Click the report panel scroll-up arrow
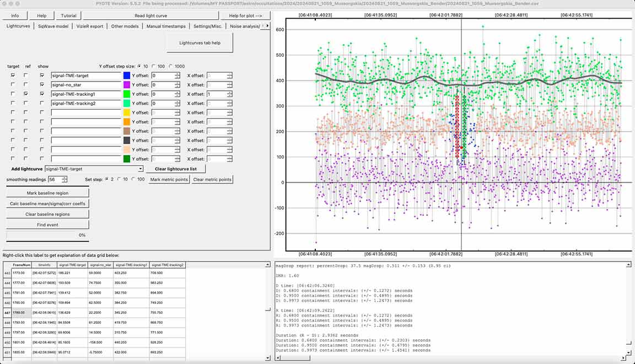635x364 pixels. tap(628, 264)
